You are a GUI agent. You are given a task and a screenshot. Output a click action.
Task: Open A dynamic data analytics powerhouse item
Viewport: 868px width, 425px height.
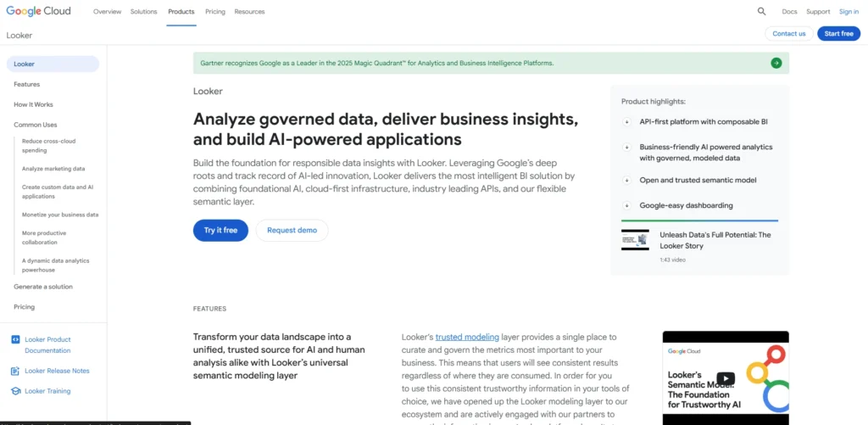[55, 265]
